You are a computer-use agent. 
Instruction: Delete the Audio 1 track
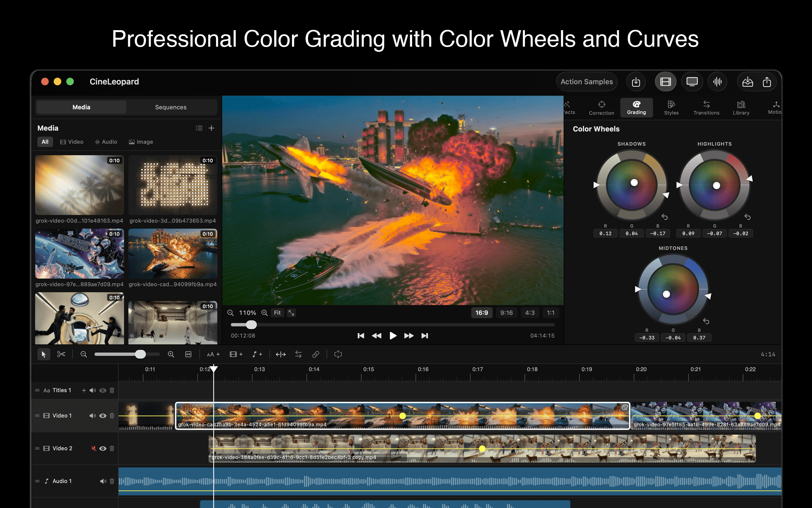[x=112, y=481]
